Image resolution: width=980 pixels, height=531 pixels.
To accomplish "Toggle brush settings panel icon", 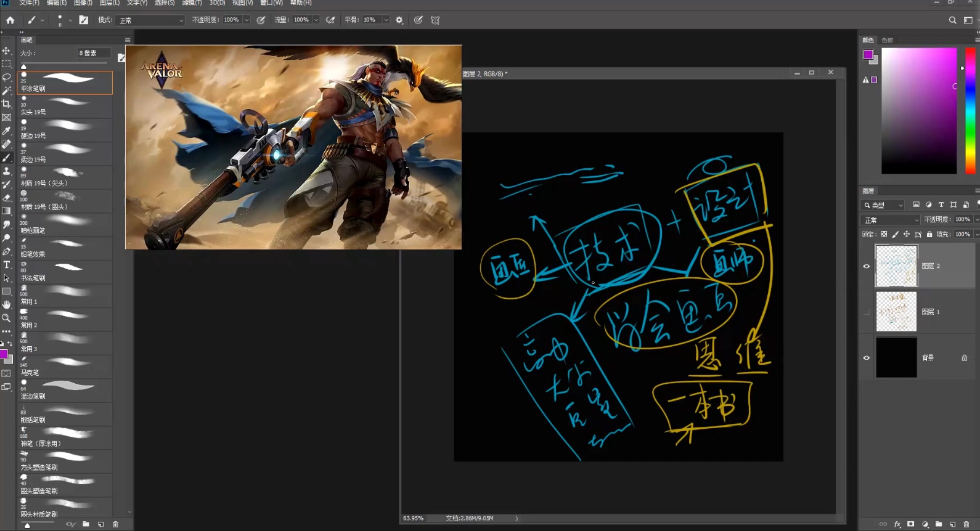I will point(84,20).
